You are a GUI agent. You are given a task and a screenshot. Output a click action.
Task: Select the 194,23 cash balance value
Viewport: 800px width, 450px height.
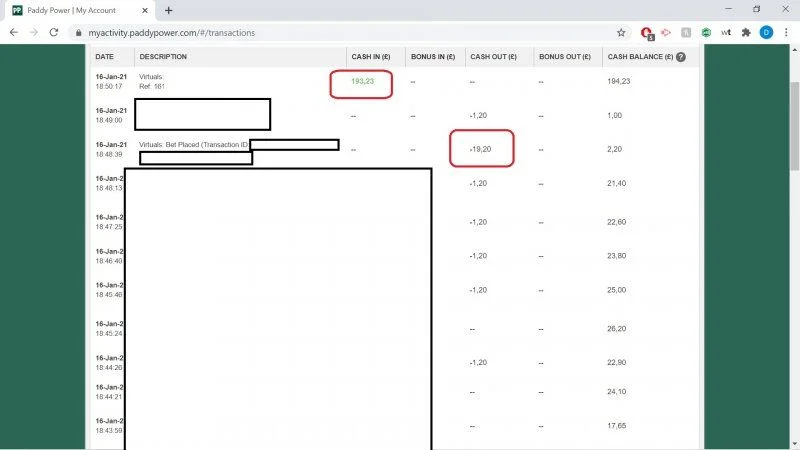(618, 81)
